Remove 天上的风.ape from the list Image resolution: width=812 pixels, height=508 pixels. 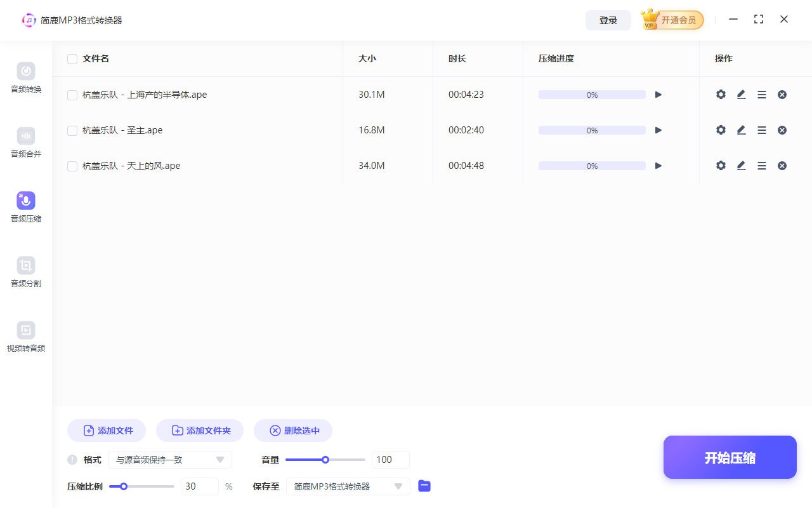click(782, 165)
